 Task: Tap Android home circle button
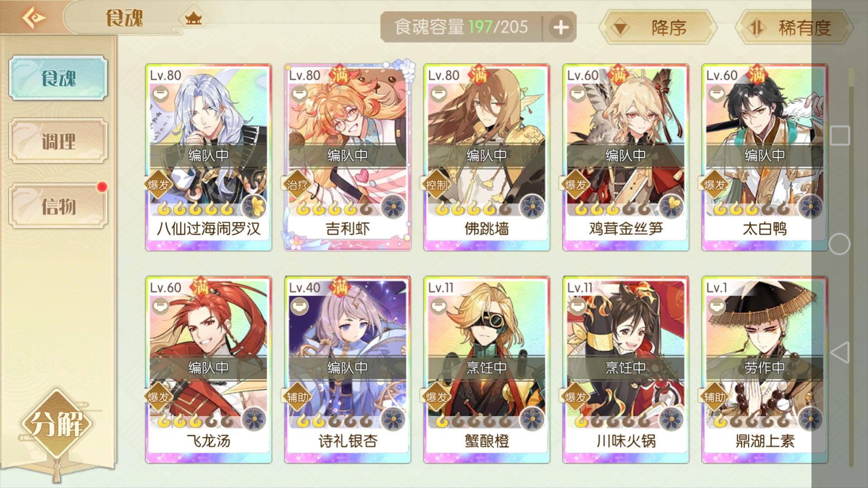click(x=840, y=244)
